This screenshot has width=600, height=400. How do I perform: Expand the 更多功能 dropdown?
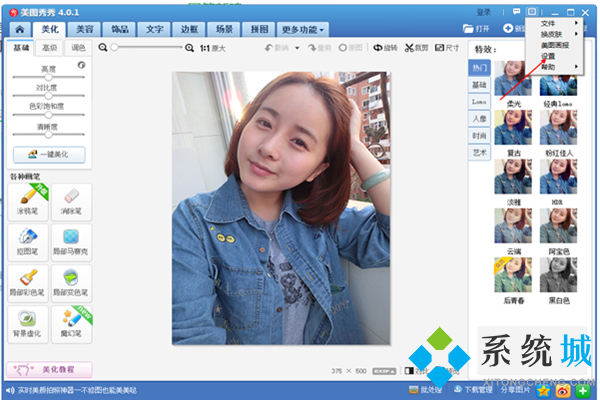coord(303,29)
